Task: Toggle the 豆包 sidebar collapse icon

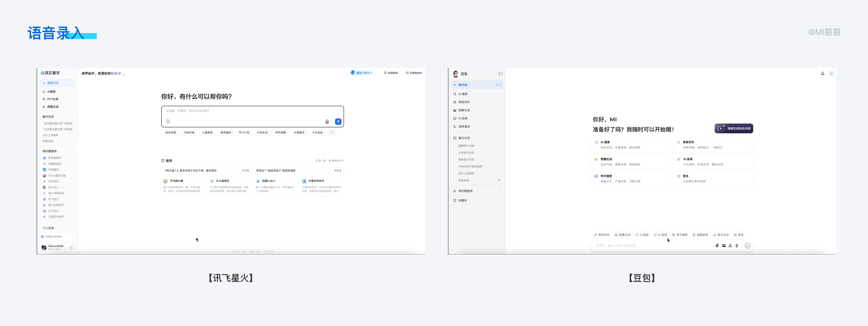Action: point(500,74)
